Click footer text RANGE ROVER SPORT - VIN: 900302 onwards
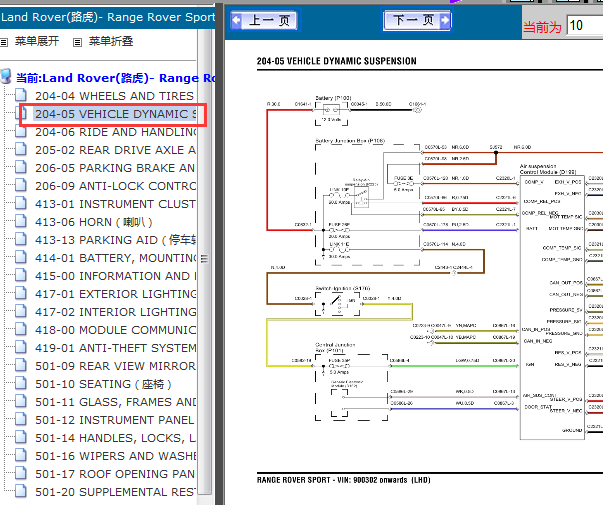This screenshot has width=603, height=505. click(x=343, y=480)
